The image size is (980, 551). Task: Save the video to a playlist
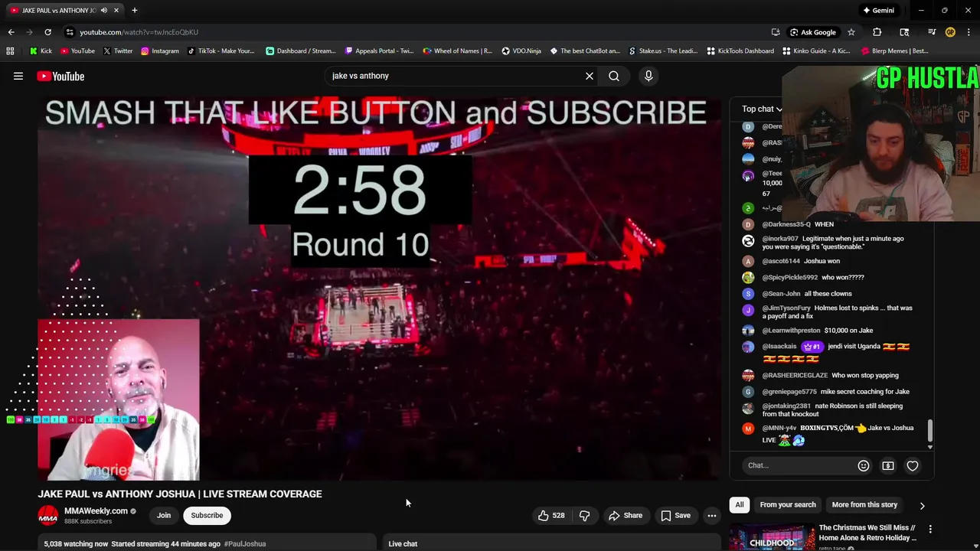point(675,515)
